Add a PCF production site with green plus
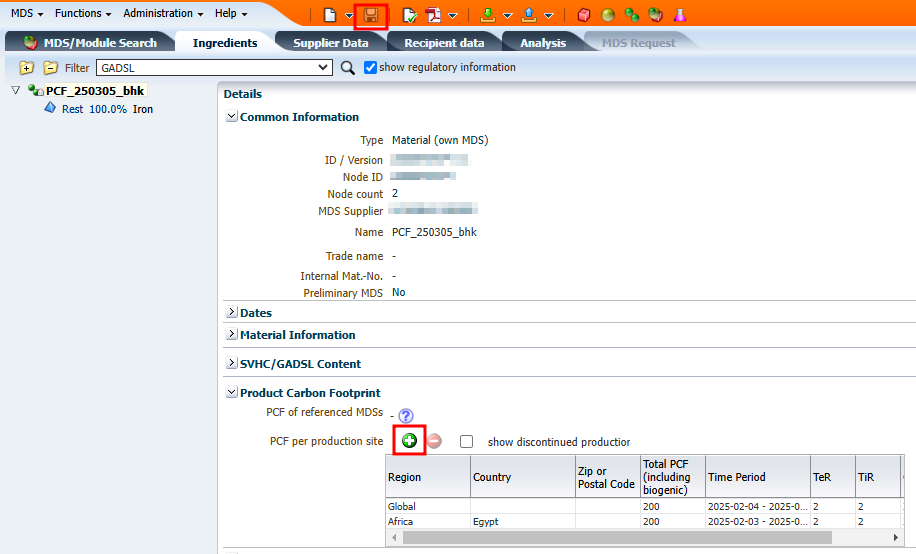Image resolution: width=916 pixels, height=554 pixels. [410, 441]
